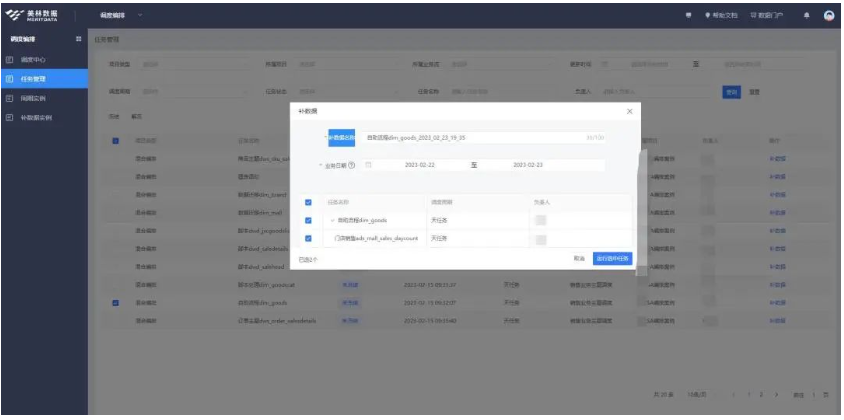Open the user avatar menu
The width and height of the screenshot is (844, 420).
pyautogui.click(x=829, y=15)
